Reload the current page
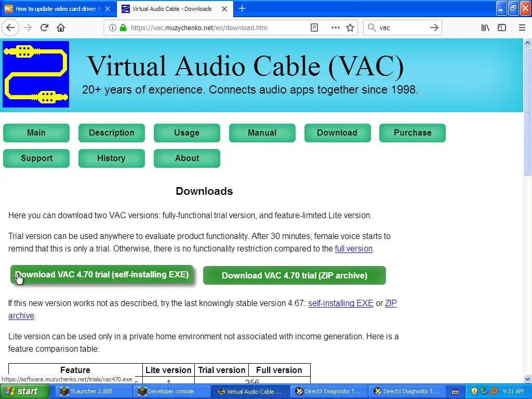Screen dimensions: 532x399 [44, 28]
